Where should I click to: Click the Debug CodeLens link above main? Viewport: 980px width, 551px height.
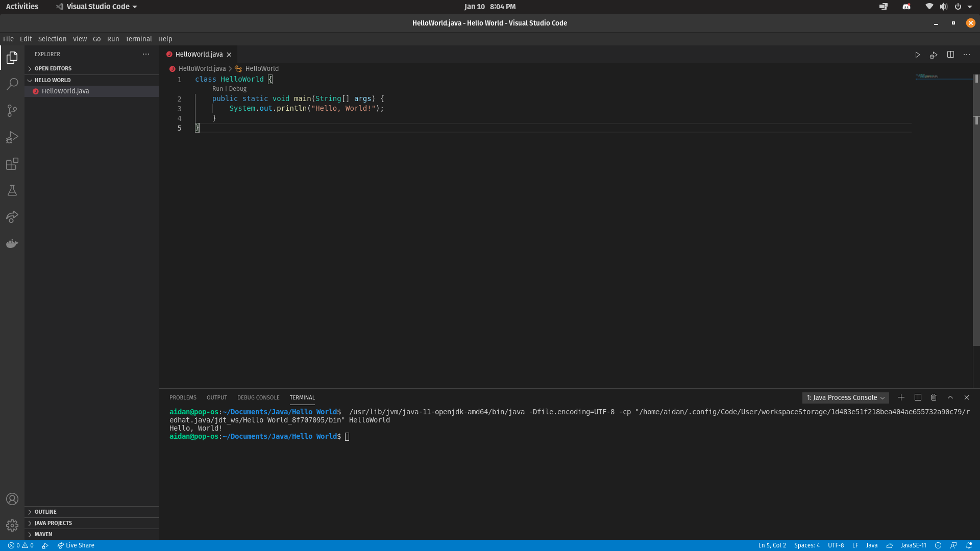point(238,89)
